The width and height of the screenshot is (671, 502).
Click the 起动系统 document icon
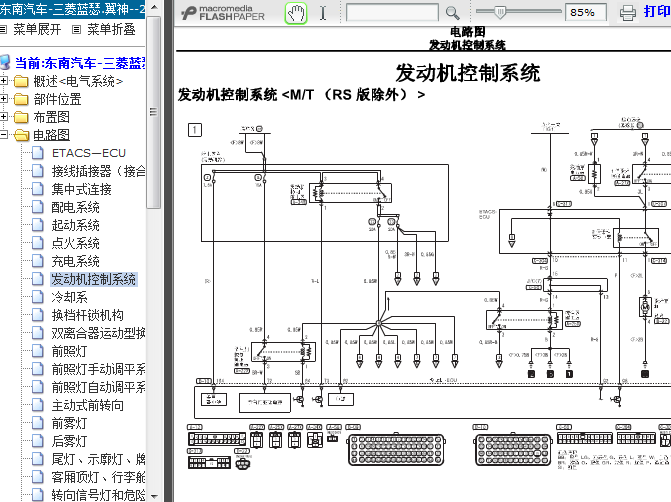pos(38,225)
